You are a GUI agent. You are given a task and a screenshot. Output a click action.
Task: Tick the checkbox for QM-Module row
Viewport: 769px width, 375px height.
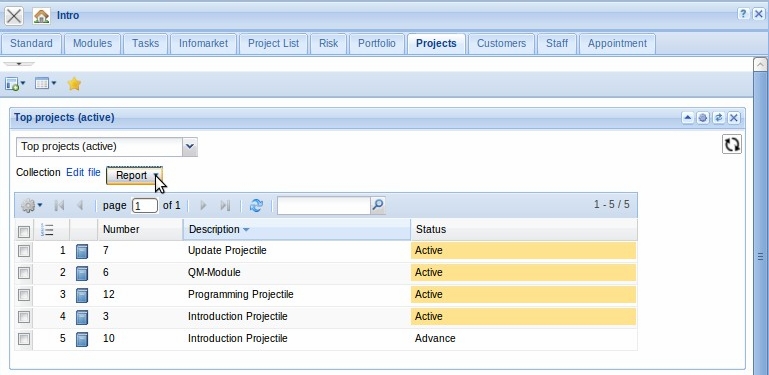coord(24,273)
